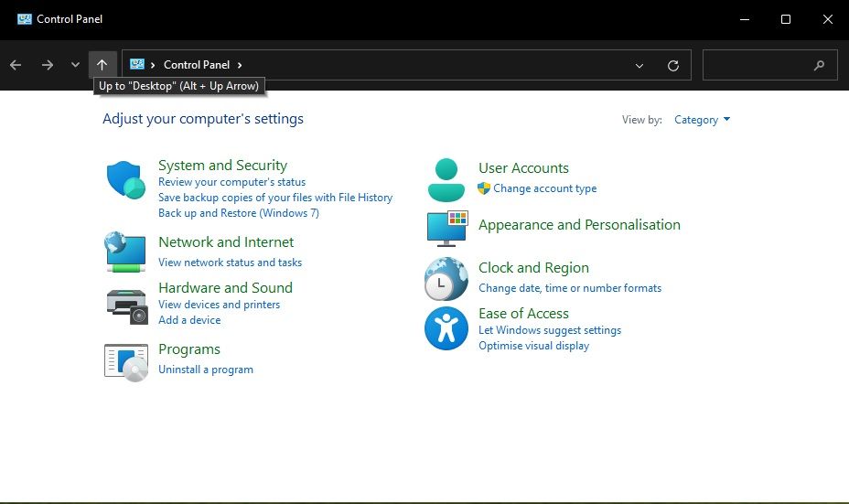This screenshot has height=504, width=849.
Task: Click Change account type link
Action: (544, 188)
